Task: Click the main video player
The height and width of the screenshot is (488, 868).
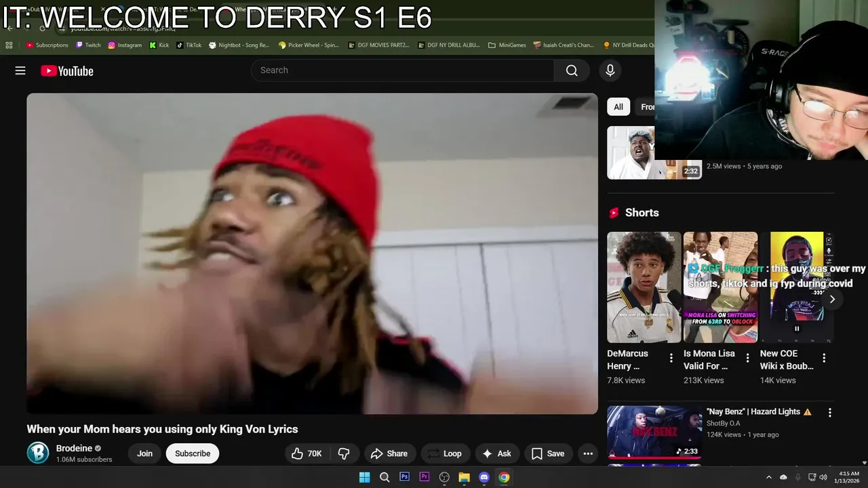Action: [x=312, y=253]
